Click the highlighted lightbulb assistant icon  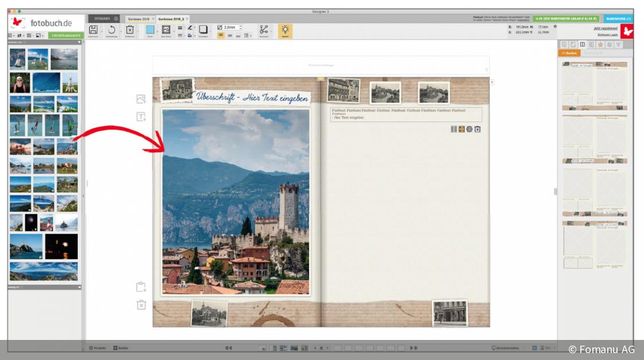point(285,30)
